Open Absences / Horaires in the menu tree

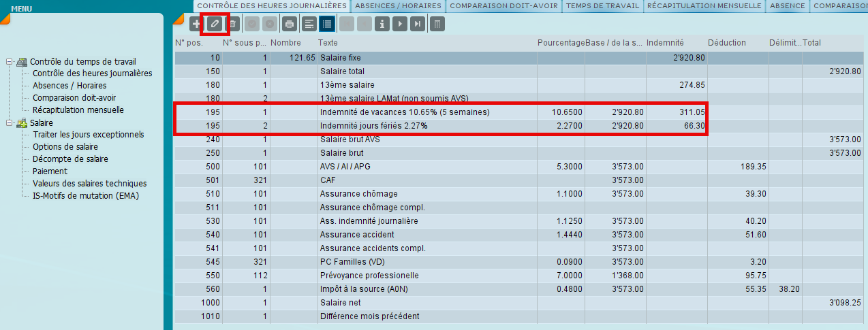(x=69, y=86)
